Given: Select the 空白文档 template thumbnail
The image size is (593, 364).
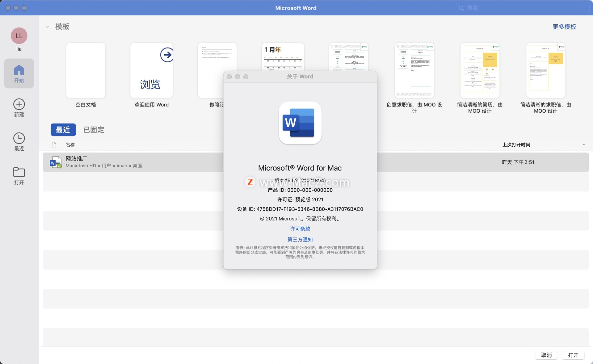Looking at the screenshot, I should [85, 70].
